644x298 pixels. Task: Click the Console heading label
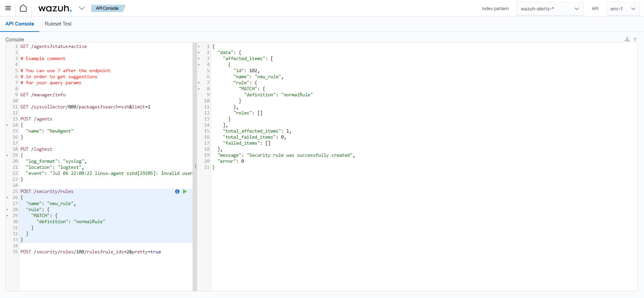(15, 40)
